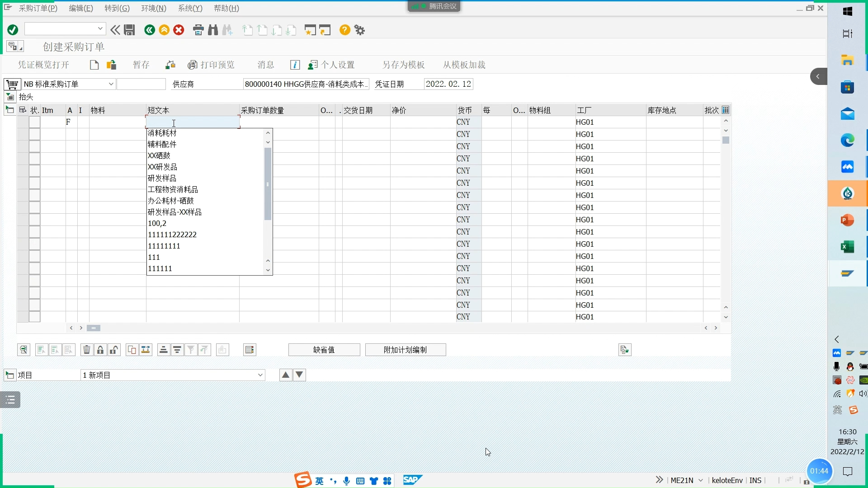Image resolution: width=868 pixels, height=488 pixels.
Task: Click the trash delete item icon
Action: coord(87,350)
